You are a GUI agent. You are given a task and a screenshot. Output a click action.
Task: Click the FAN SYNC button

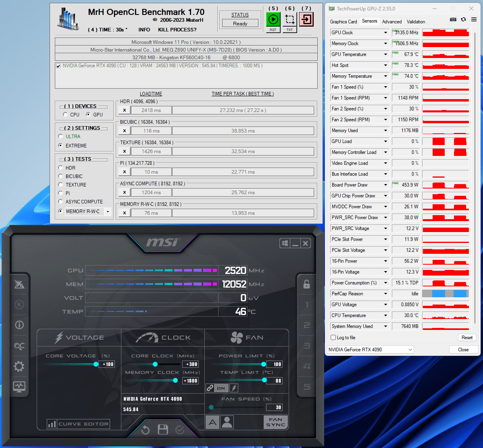tap(275, 422)
